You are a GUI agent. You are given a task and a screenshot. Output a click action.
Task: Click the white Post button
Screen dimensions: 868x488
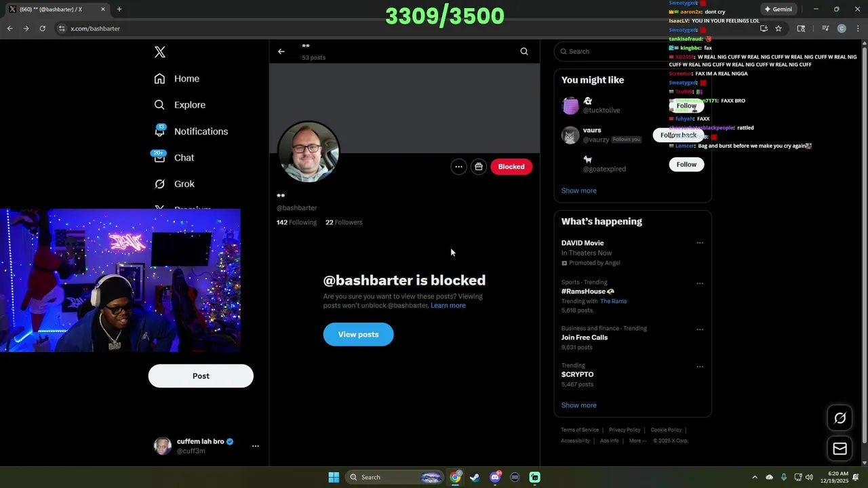[x=201, y=376]
